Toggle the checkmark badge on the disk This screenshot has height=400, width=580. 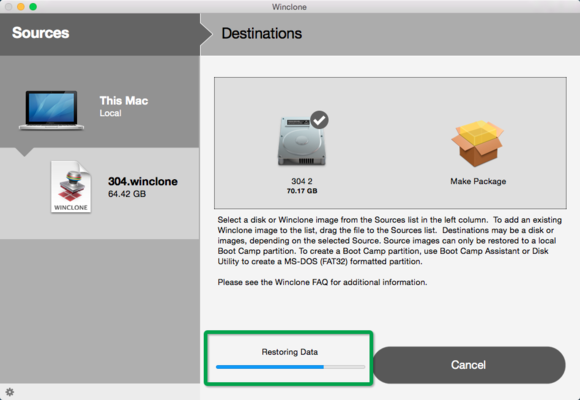tap(319, 120)
